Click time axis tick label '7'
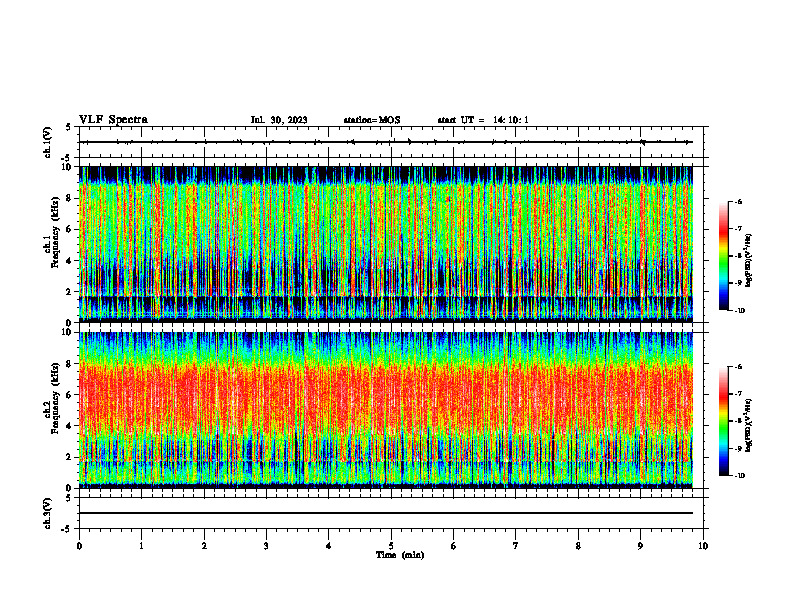This screenshot has width=792, height=612. pyautogui.click(x=516, y=546)
